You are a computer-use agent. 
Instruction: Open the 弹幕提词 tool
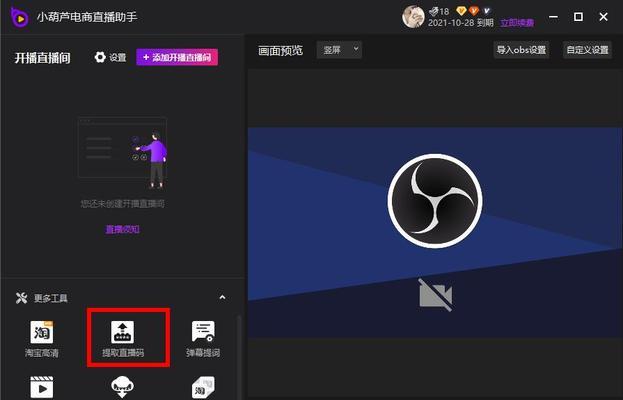coord(203,338)
